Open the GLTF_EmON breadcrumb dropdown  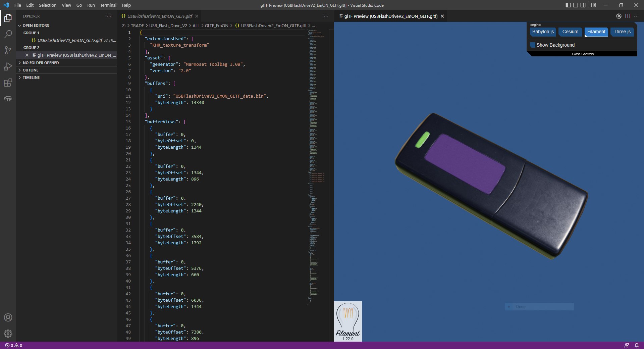[x=216, y=26]
